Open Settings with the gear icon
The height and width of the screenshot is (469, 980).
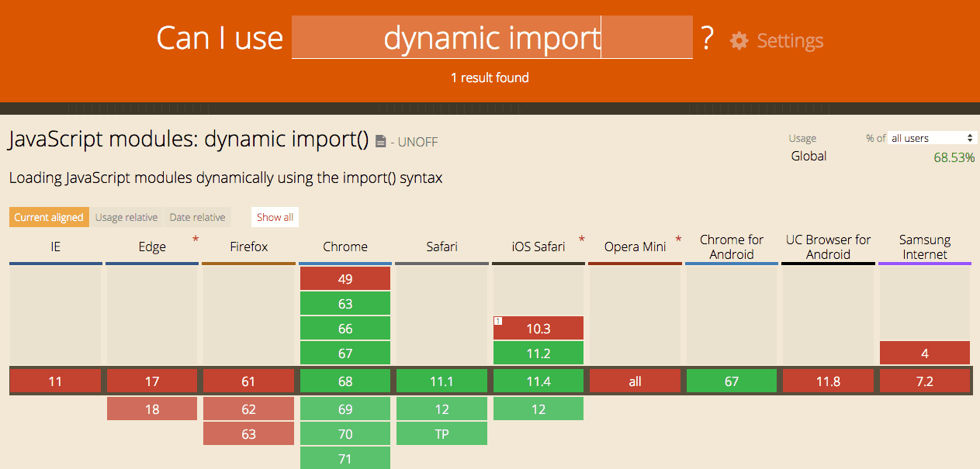[740, 40]
